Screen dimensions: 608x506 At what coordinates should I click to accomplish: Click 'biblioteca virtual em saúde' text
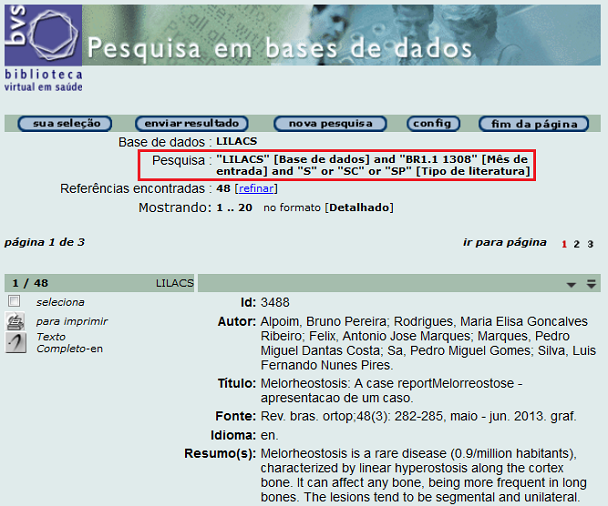(x=43, y=80)
